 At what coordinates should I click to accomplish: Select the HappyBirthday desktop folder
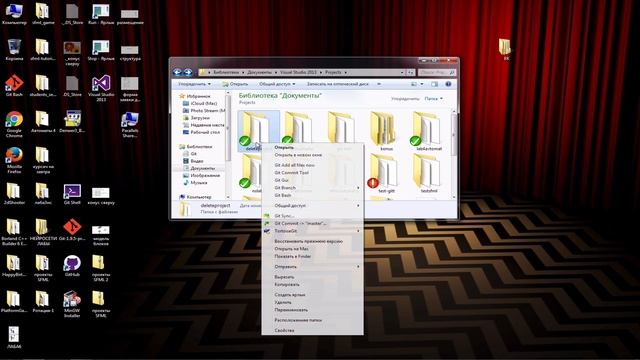click(x=14, y=266)
